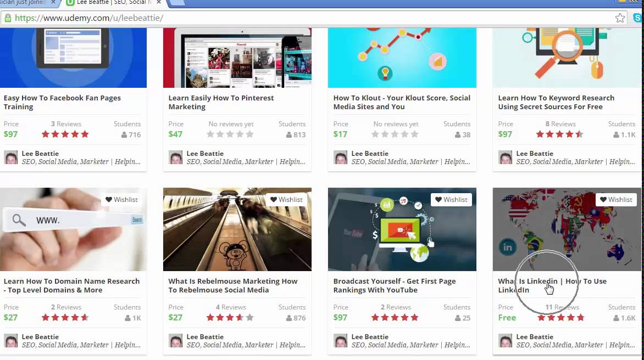Add Domain Name Research course to Wishlist
This screenshot has width=644, height=360.
(121, 200)
